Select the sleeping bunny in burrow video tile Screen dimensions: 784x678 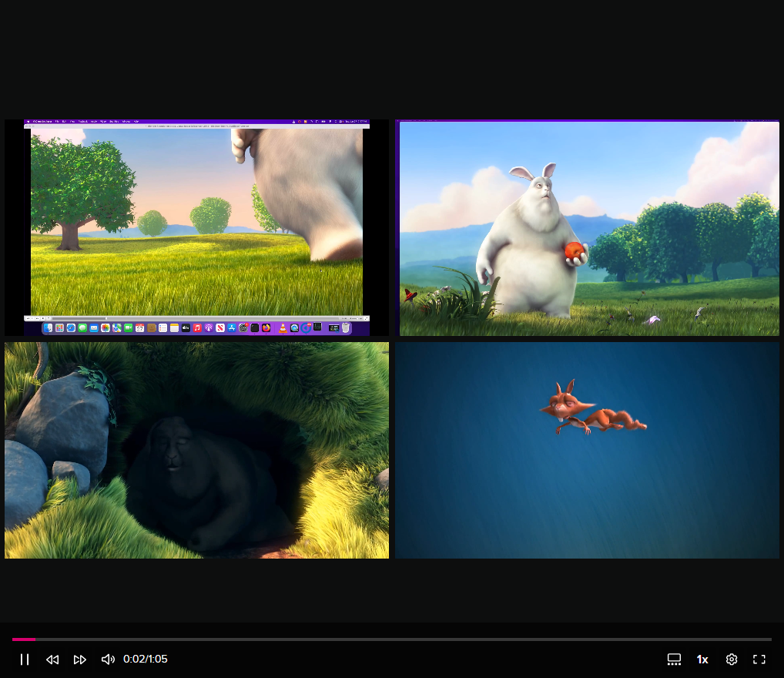(197, 451)
